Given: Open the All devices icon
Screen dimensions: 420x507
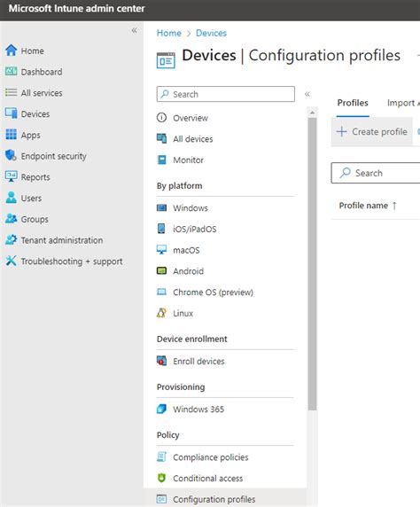Looking at the screenshot, I should [161, 138].
